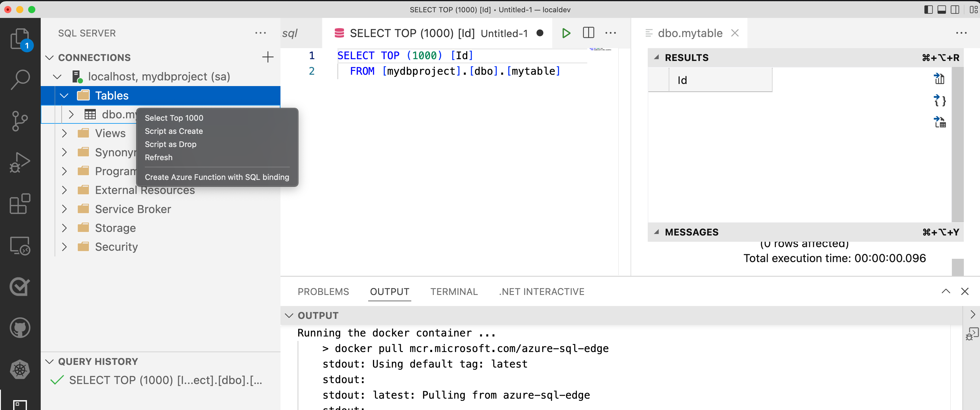The height and width of the screenshot is (410, 980).
Task: Click Select Top 1000 context menu option
Action: (x=174, y=118)
